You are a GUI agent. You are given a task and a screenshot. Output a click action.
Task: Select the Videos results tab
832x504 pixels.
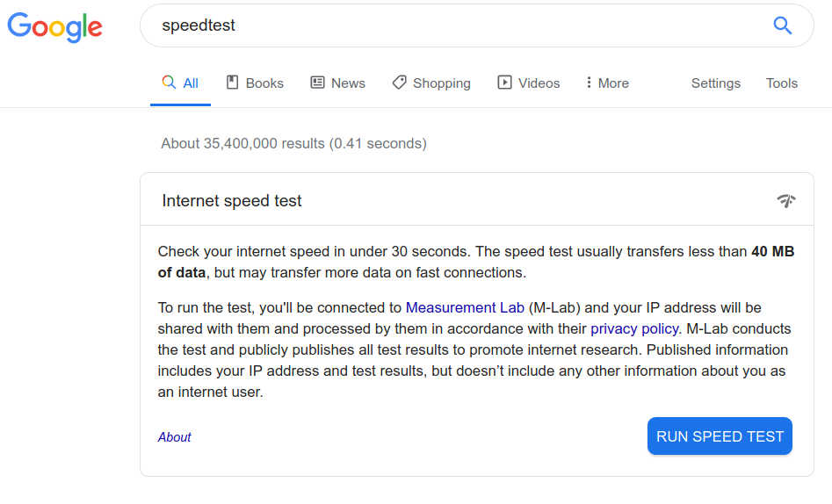click(529, 83)
